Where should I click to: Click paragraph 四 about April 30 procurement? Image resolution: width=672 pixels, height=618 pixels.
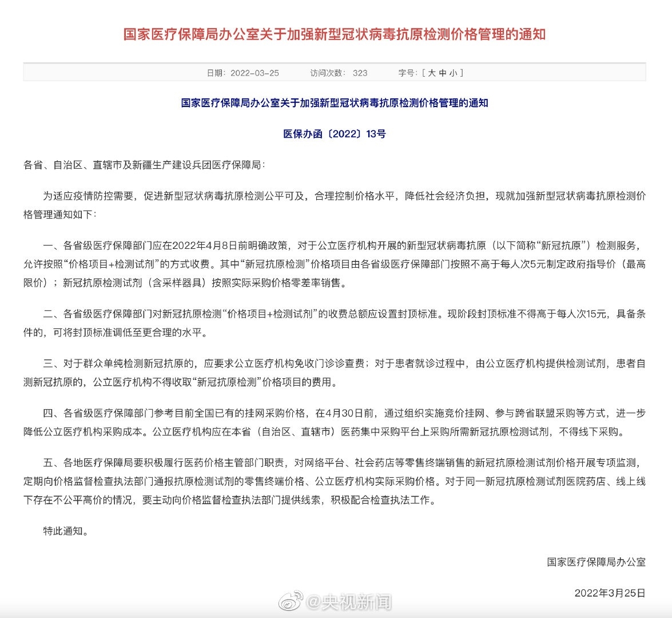tap(335, 422)
